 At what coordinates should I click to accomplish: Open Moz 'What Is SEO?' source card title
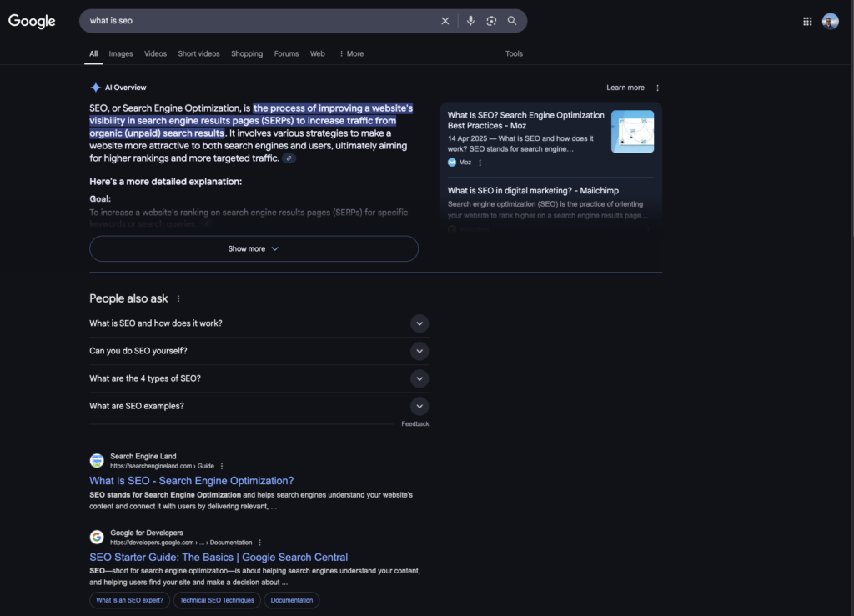click(525, 120)
